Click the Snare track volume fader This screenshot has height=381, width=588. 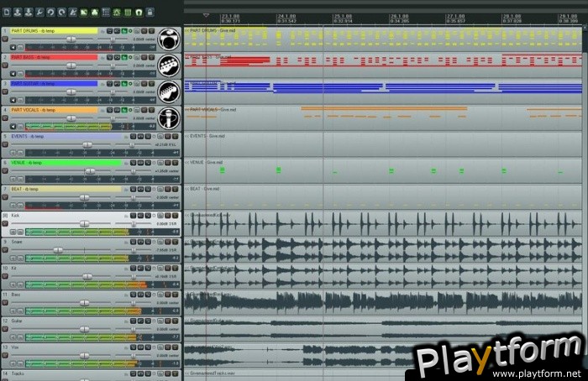point(58,250)
